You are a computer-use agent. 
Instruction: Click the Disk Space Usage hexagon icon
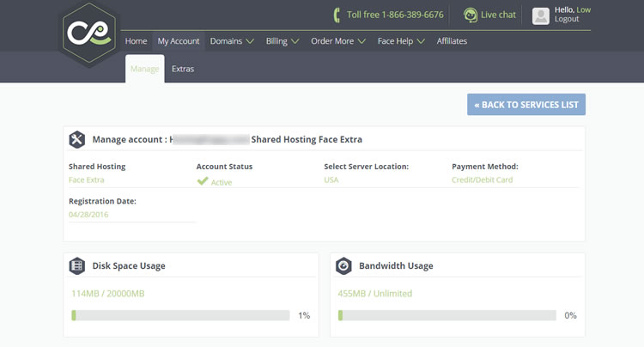tap(77, 266)
